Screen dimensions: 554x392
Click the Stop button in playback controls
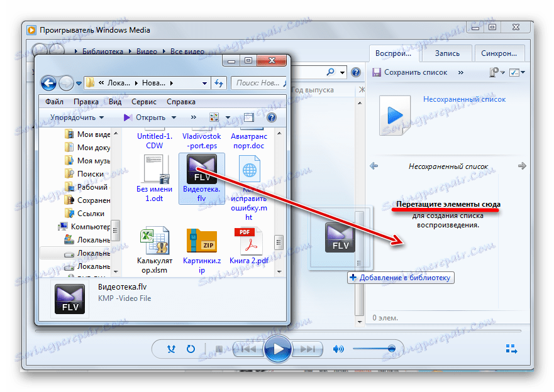[x=219, y=349]
